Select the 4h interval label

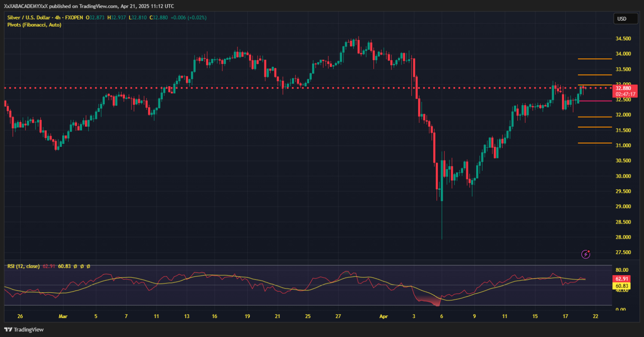pyautogui.click(x=58, y=18)
